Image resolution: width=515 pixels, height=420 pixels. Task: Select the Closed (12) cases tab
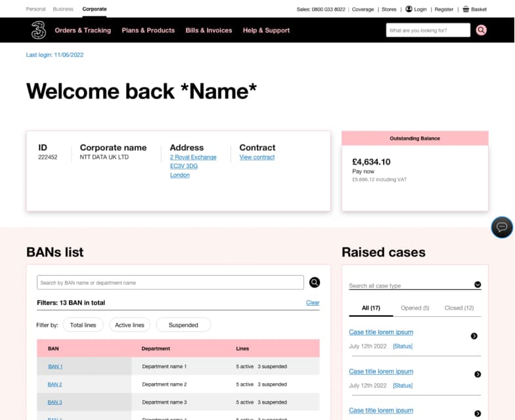coord(459,308)
